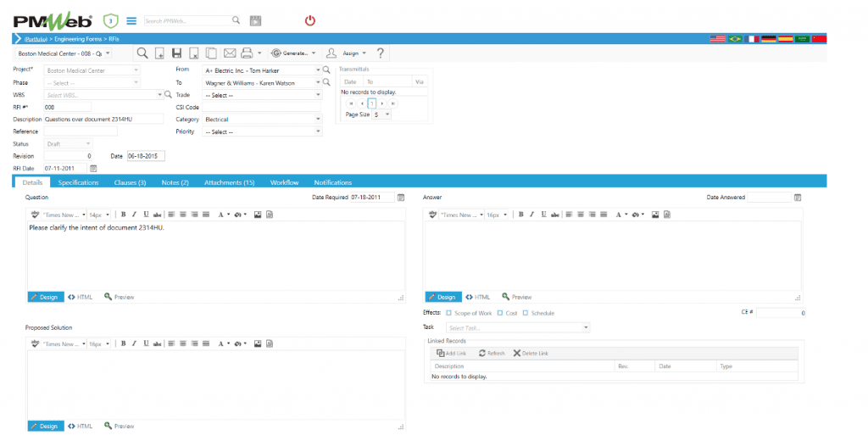
Task: Click the email envelope icon
Action: 230,53
